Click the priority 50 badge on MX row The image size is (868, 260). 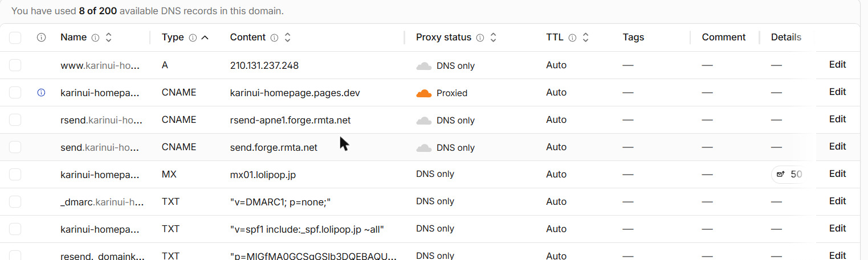point(789,175)
